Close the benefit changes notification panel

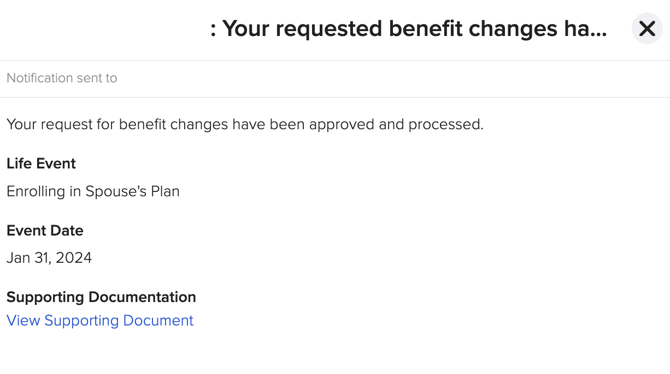point(647,29)
